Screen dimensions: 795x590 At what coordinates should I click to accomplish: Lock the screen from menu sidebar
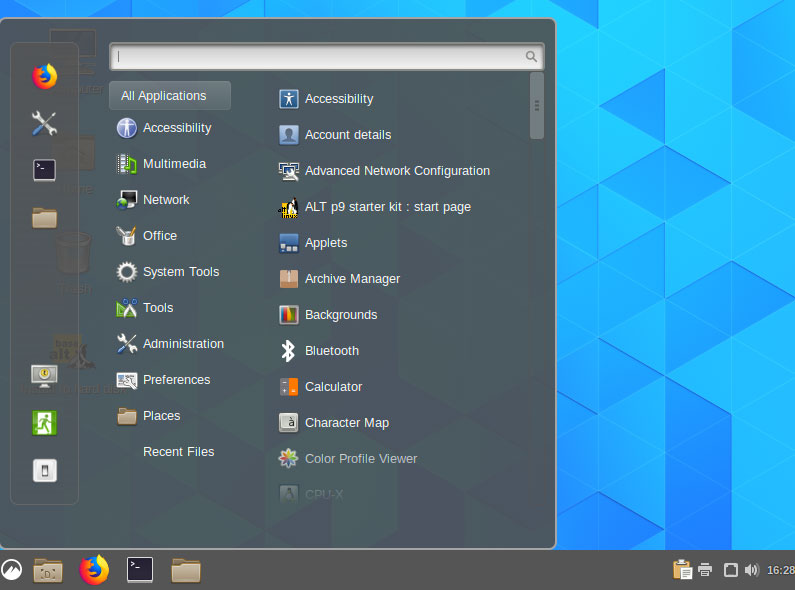pos(44,376)
